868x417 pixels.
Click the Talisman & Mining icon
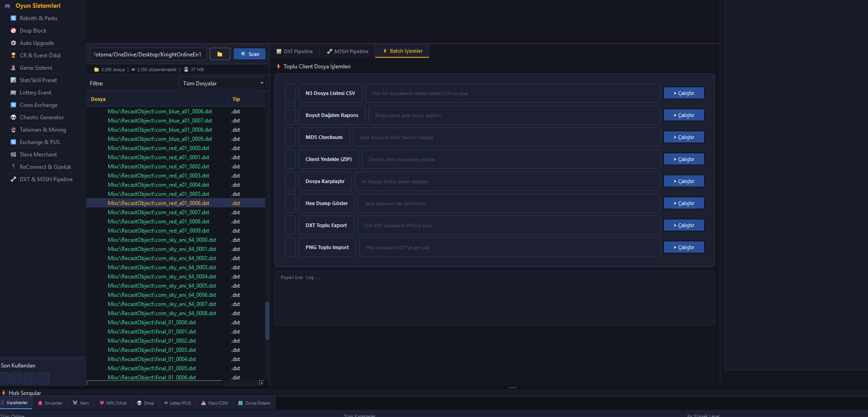(x=13, y=130)
